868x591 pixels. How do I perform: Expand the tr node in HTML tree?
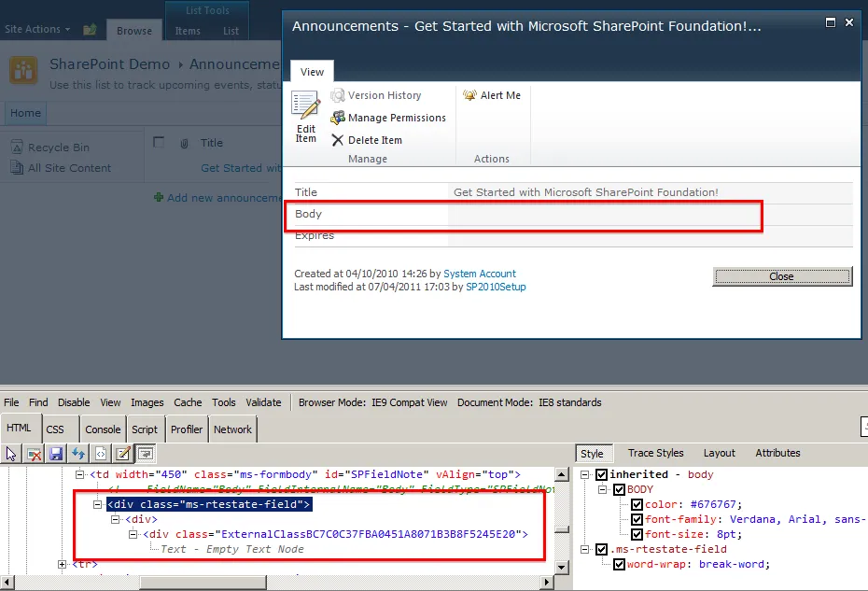pos(62,564)
